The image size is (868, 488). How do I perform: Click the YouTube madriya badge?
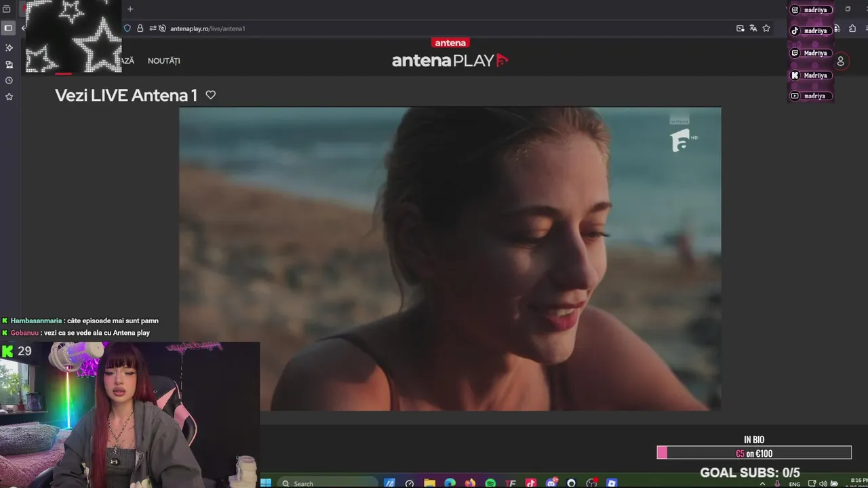click(810, 96)
